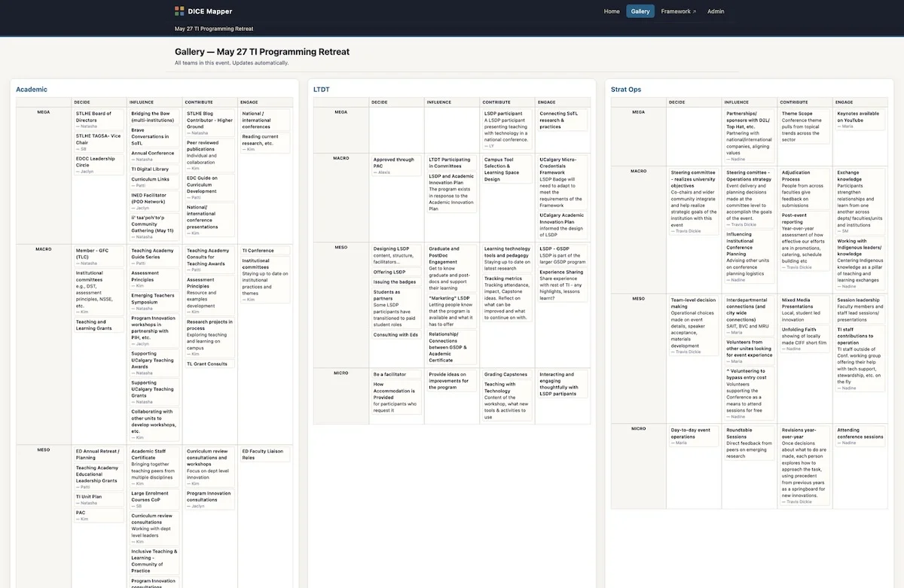Select the EDCC Leadership Circle card
This screenshot has height=588, width=904.
(99, 165)
